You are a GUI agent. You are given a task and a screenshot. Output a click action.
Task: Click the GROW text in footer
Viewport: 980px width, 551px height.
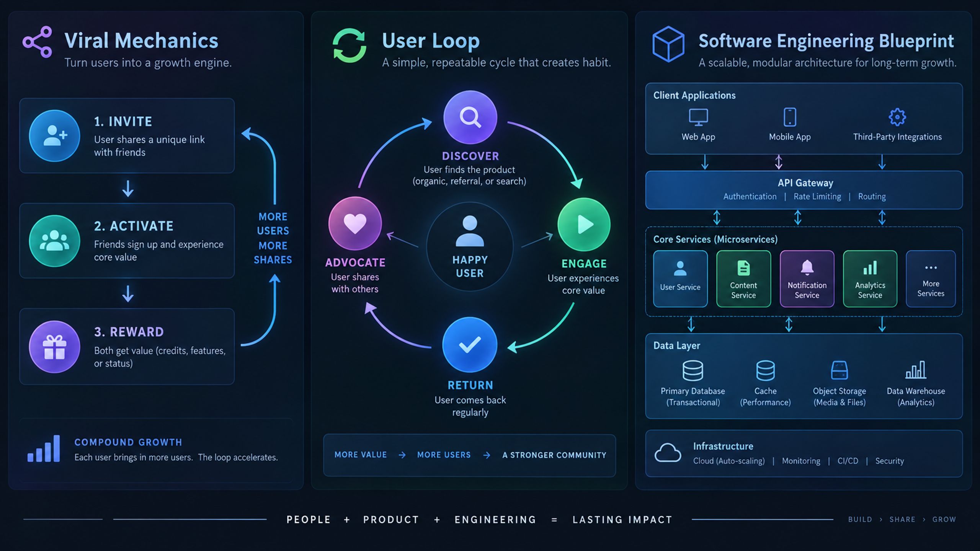(944, 519)
